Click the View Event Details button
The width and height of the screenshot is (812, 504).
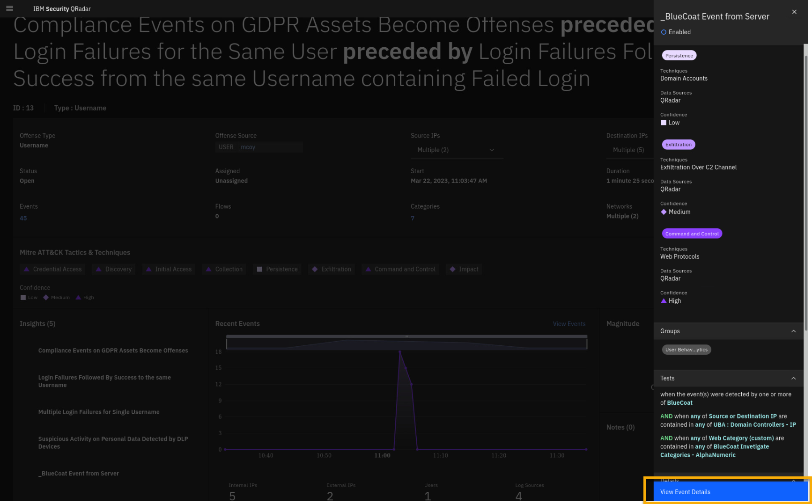click(x=731, y=492)
